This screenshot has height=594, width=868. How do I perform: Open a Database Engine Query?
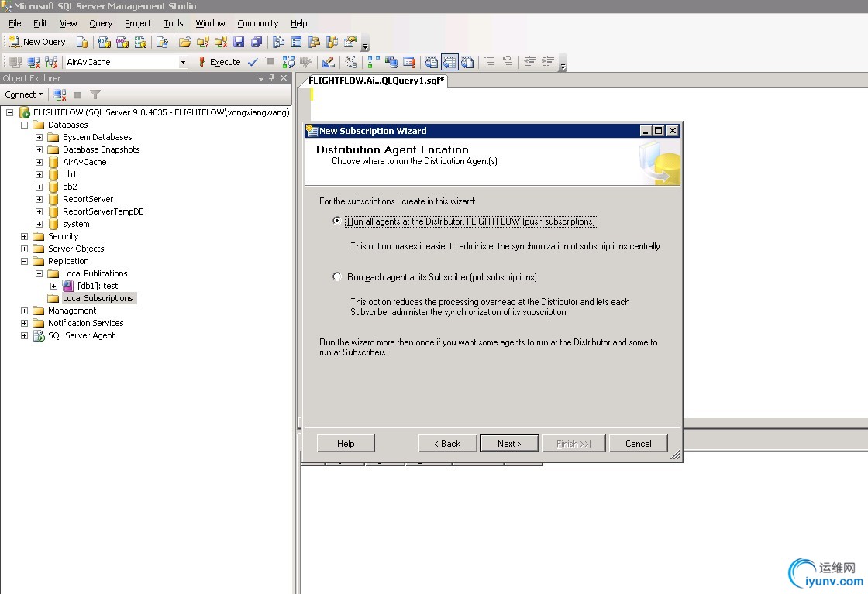click(x=82, y=42)
